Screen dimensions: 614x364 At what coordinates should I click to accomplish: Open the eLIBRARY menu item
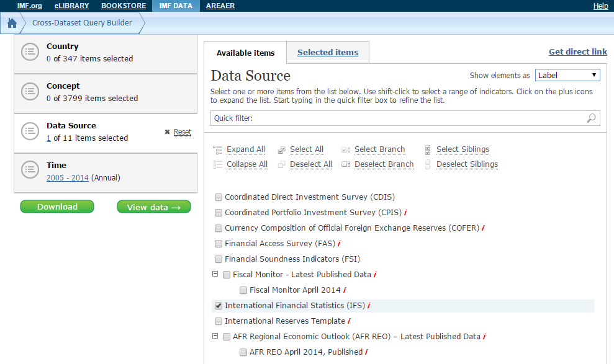(x=71, y=6)
